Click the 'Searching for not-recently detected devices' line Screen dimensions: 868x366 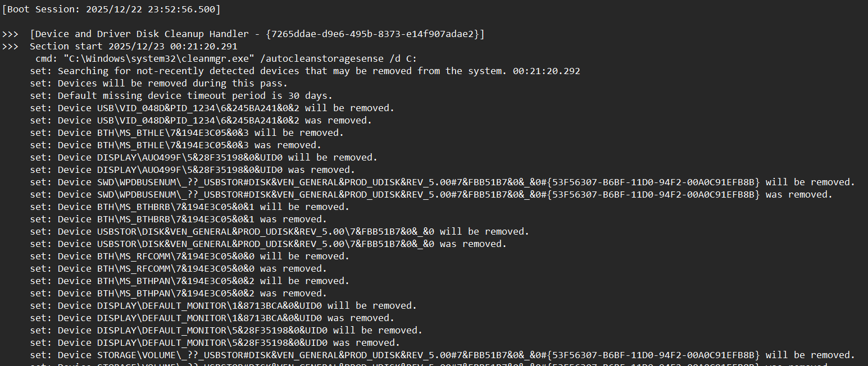pos(305,71)
